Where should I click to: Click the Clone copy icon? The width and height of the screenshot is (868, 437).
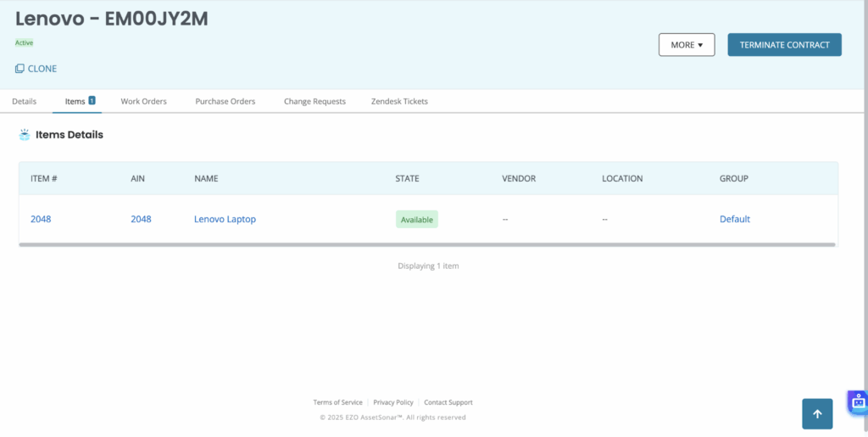click(x=19, y=69)
